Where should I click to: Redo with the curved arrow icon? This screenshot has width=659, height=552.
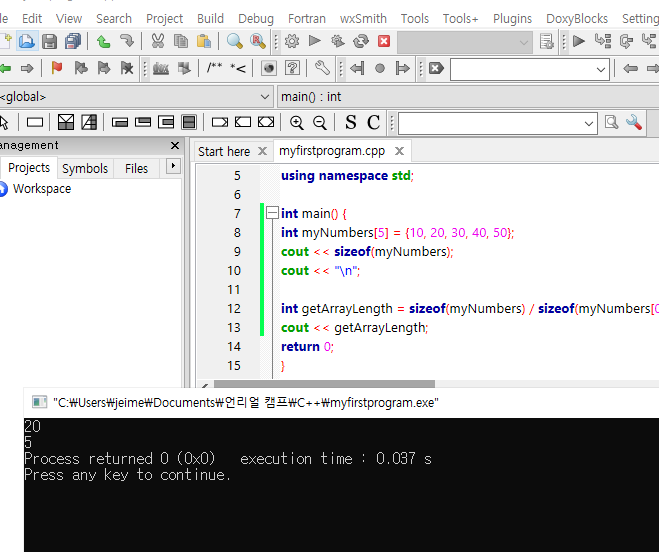(127, 41)
